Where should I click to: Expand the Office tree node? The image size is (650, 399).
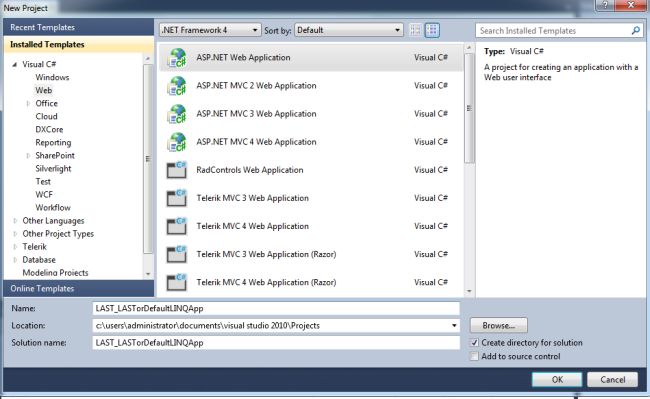coord(28,104)
